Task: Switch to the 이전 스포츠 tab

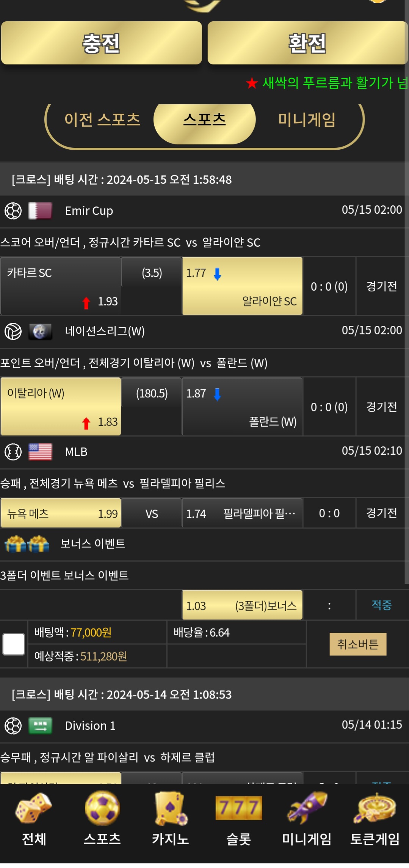Action: (x=102, y=120)
